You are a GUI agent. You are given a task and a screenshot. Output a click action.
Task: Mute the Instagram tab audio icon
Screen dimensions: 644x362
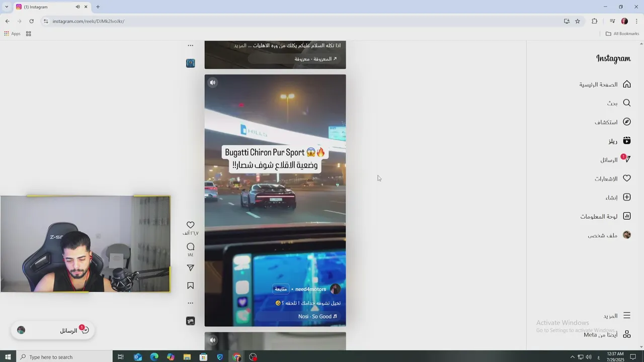[x=77, y=7]
